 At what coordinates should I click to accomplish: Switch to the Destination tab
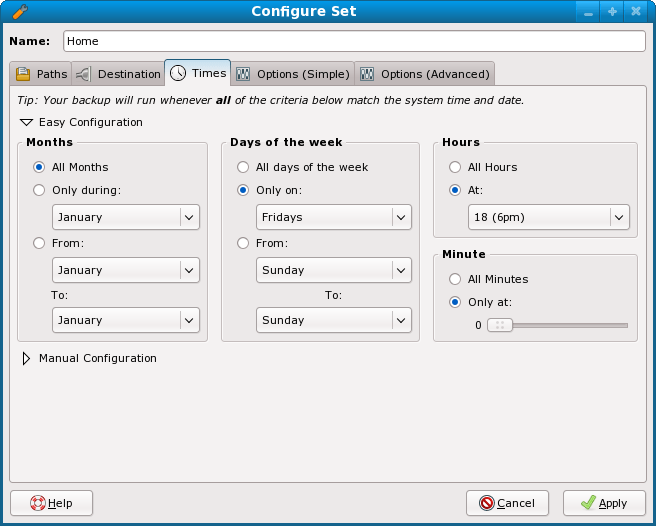[118, 74]
